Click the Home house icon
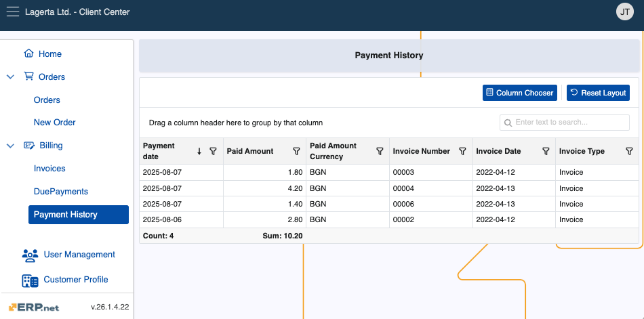This screenshot has width=644, height=319. coord(28,54)
